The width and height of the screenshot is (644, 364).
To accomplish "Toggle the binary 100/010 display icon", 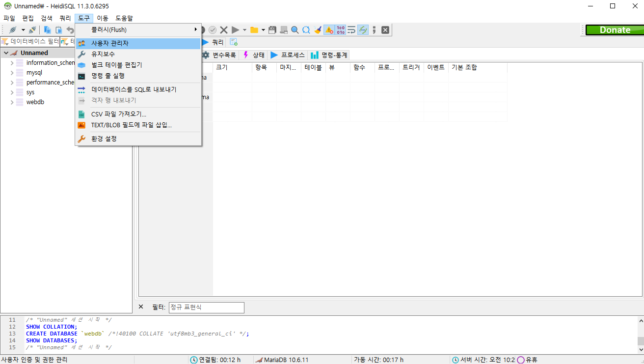I will click(x=340, y=30).
